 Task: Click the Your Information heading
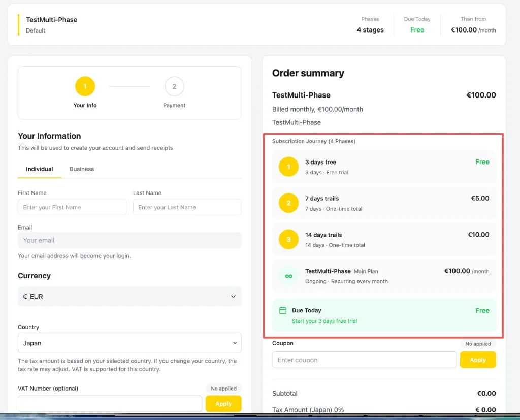49,136
